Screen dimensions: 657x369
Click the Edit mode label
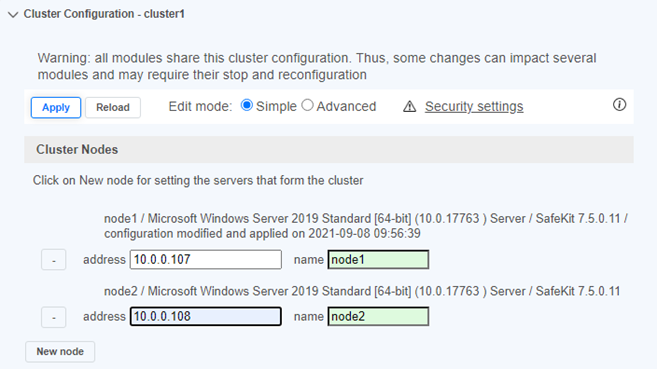[200, 106]
